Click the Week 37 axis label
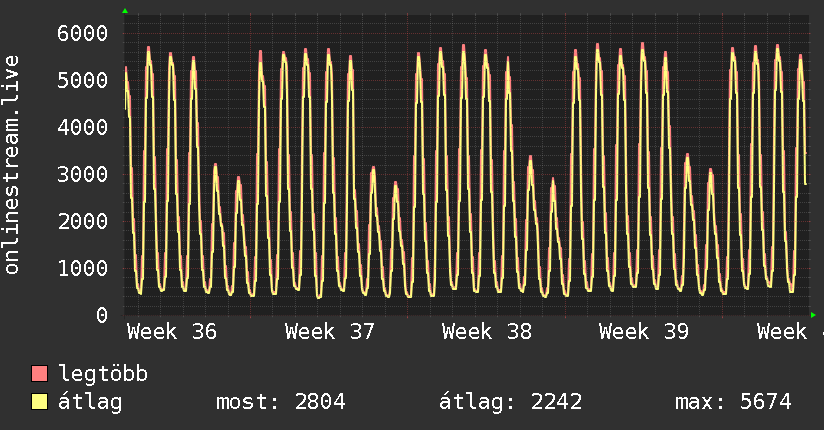The width and height of the screenshot is (824, 430). click(x=329, y=332)
